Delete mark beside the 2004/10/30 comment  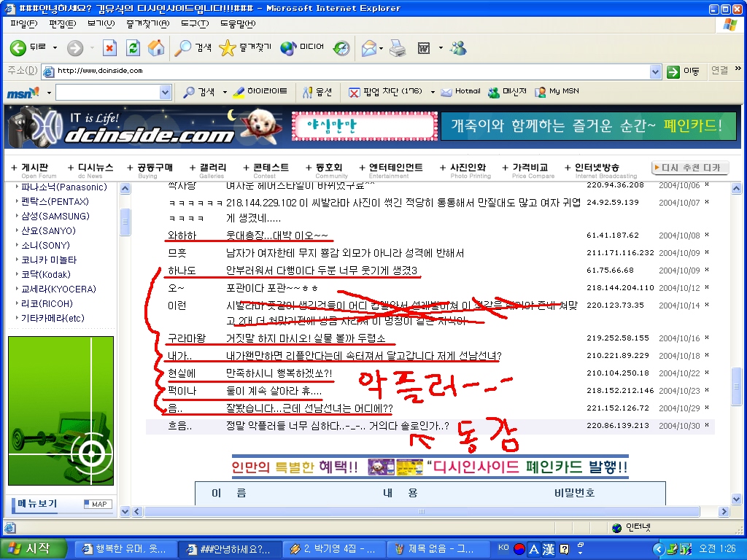(x=706, y=425)
